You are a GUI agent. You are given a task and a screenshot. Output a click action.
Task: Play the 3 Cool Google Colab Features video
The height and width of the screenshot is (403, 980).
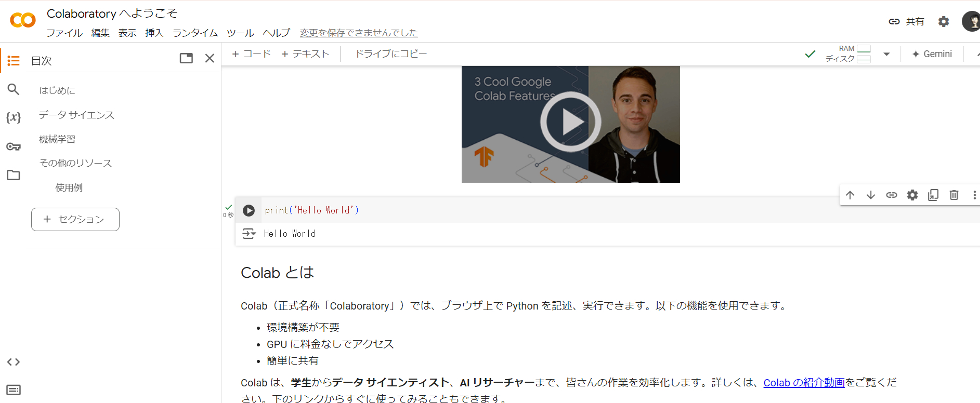571,122
